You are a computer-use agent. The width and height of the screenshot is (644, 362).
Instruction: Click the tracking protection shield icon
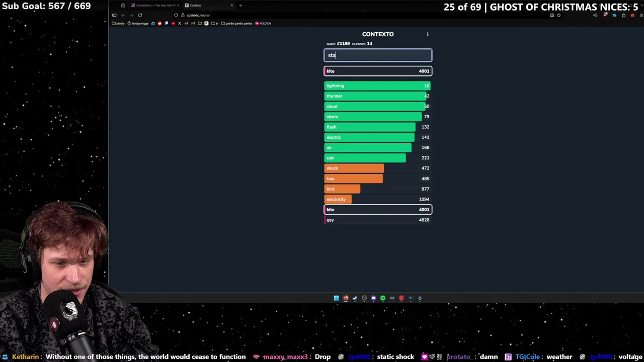pos(176,15)
